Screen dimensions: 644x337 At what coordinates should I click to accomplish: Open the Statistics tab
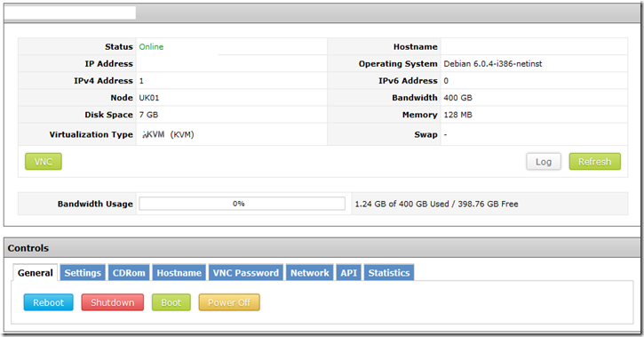click(389, 273)
